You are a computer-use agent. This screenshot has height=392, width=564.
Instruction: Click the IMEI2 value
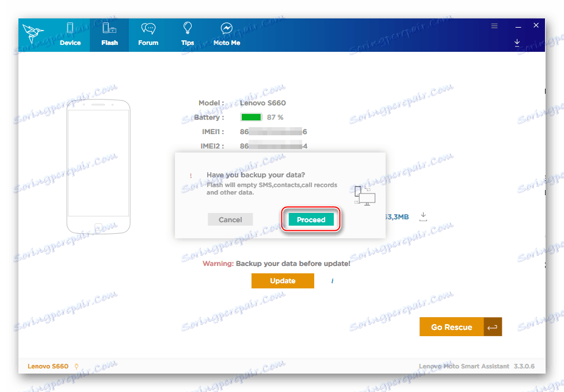pyautogui.click(x=273, y=146)
